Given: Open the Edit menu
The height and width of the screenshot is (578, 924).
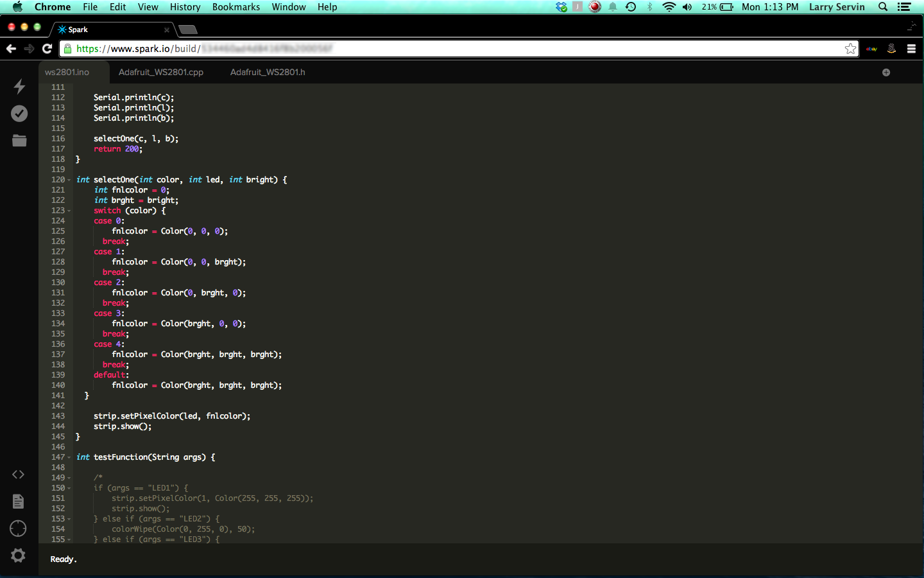Looking at the screenshot, I should [x=118, y=7].
